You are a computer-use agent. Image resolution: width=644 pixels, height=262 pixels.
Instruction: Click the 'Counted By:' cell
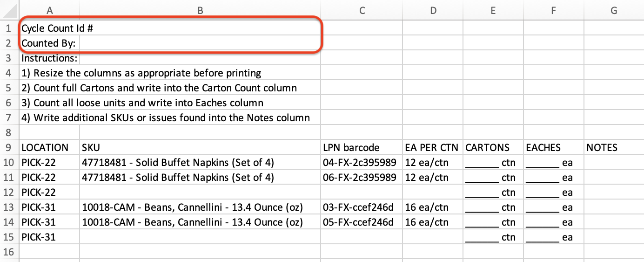(x=49, y=43)
